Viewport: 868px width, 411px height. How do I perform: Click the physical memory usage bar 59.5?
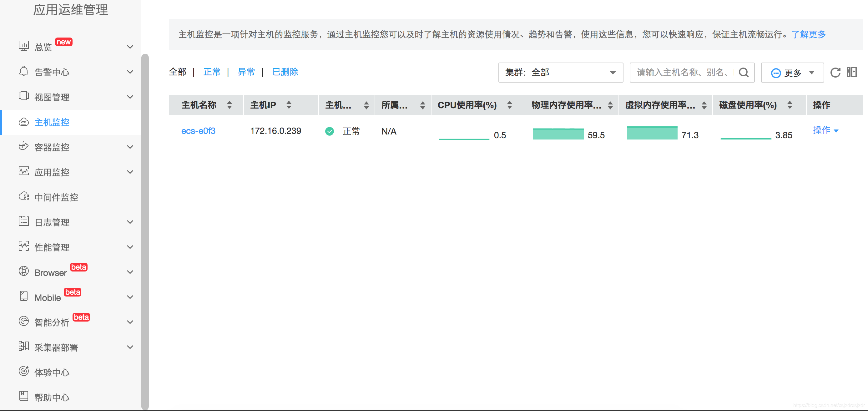[x=558, y=134]
